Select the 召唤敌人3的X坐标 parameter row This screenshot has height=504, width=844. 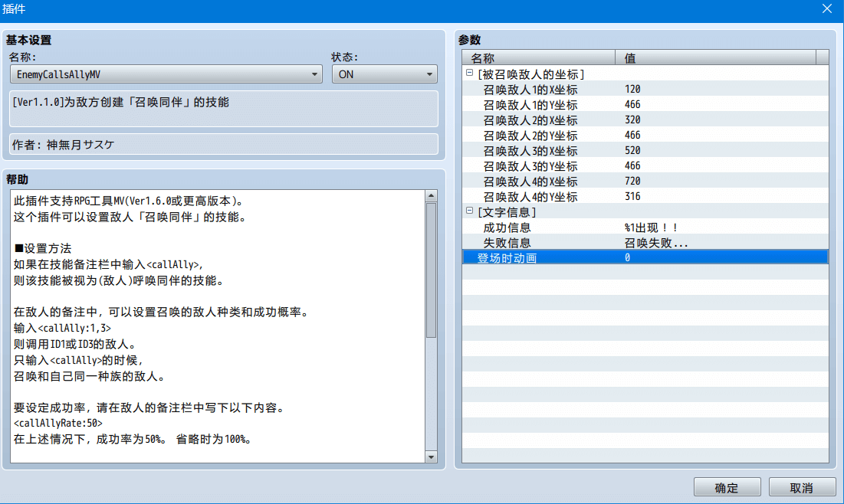(645, 151)
